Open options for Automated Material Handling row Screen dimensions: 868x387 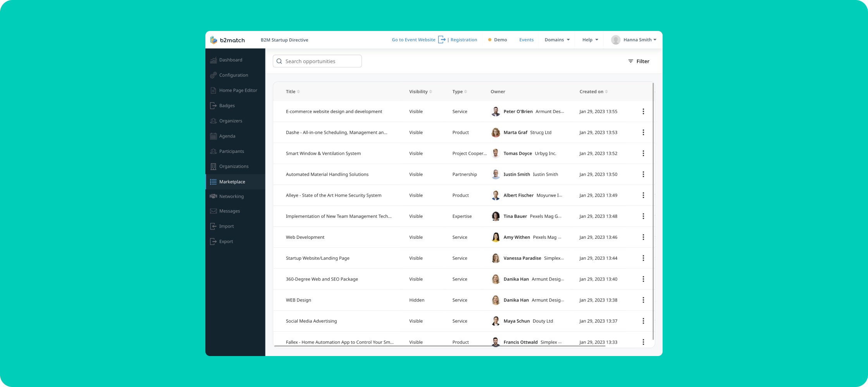point(643,174)
